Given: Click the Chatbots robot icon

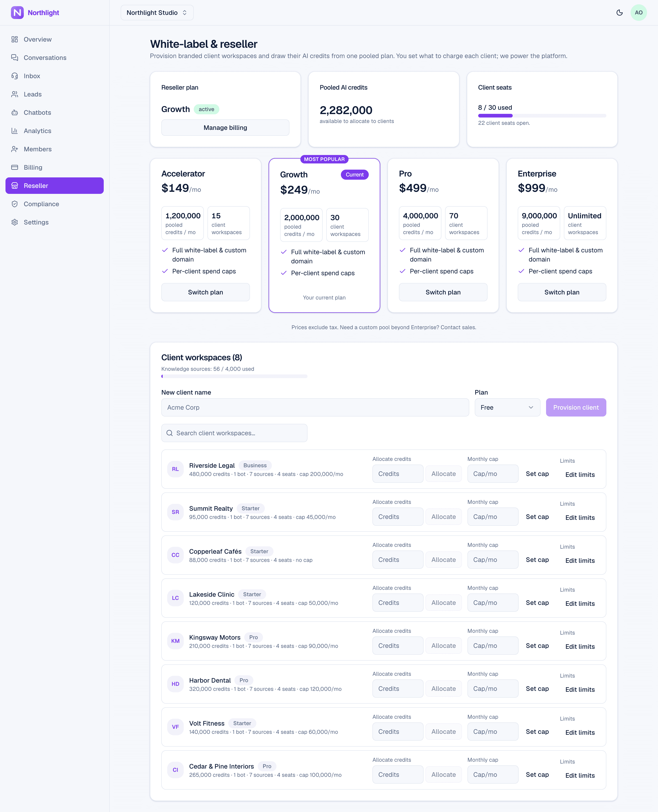Looking at the screenshot, I should pyautogui.click(x=15, y=113).
